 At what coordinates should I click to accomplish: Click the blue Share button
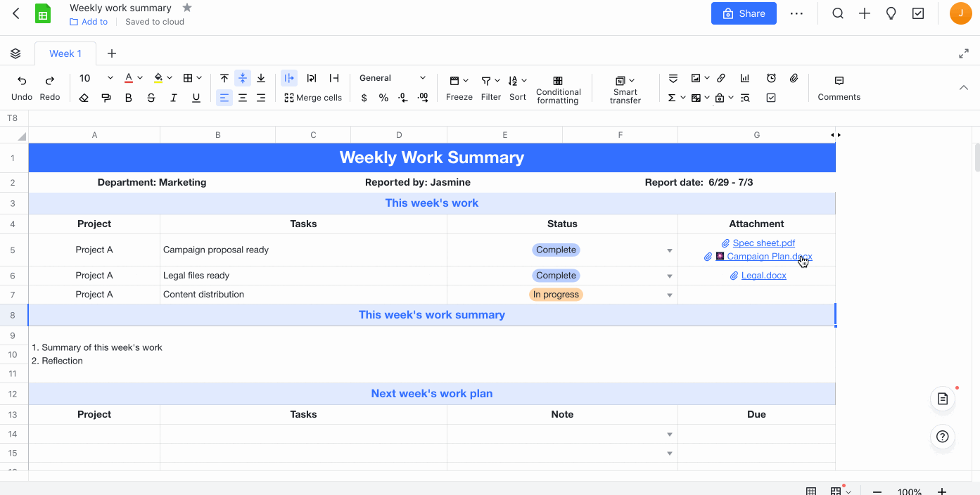[744, 13]
